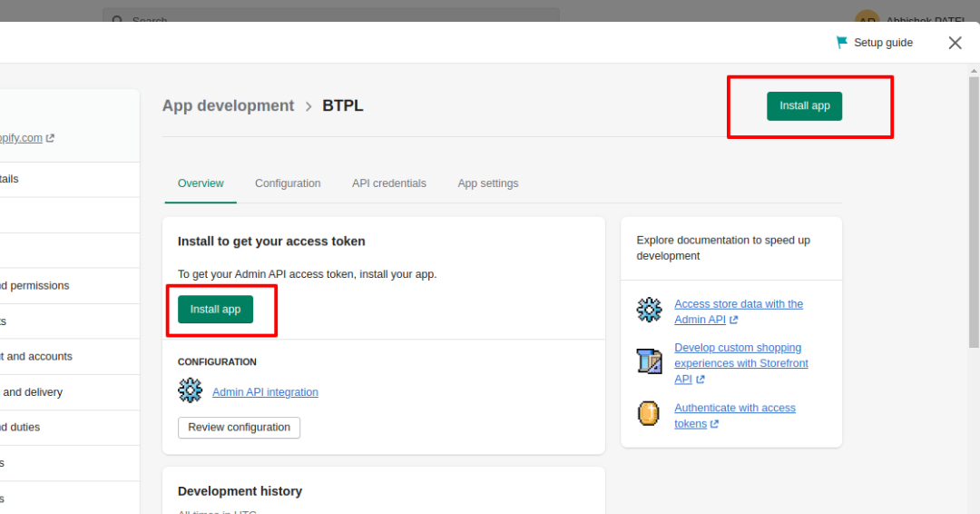The width and height of the screenshot is (980, 514).
Task: Open Develop custom shopping experiences with Storefront API
Action: click(740, 363)
